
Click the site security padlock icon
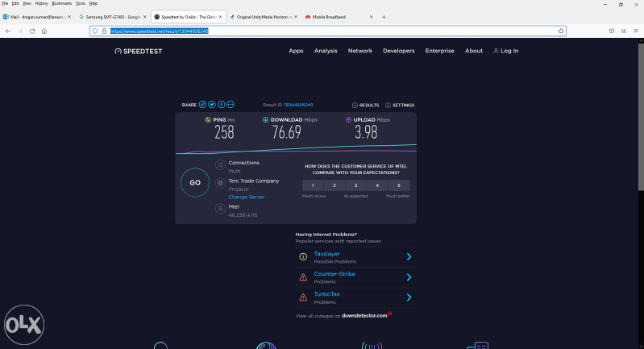(104, 31)
